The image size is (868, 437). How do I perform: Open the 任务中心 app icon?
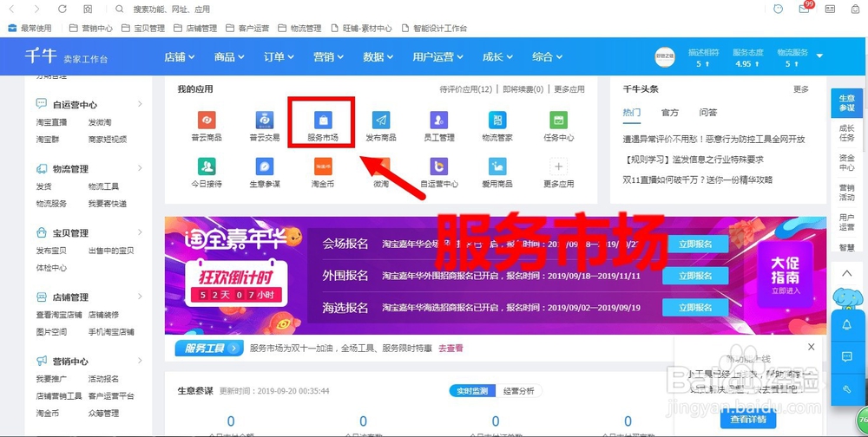[558, 120]
